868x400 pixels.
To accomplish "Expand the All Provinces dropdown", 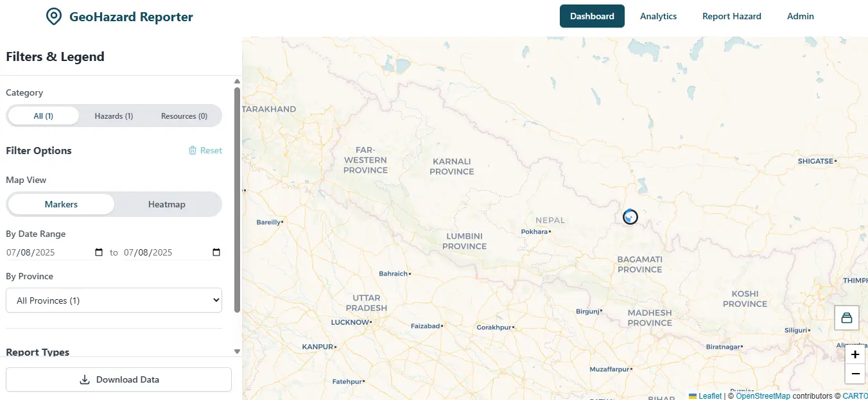I will [114, 300].
